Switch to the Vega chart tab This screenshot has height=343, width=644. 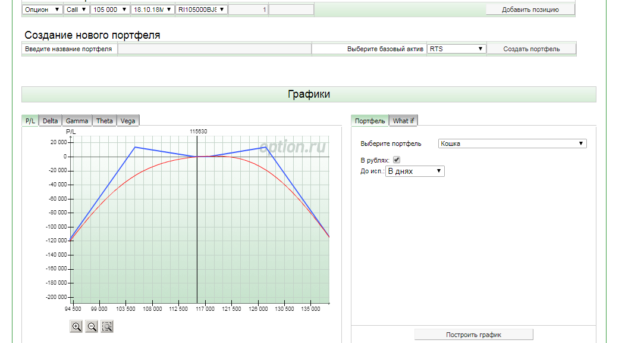click(128, 120)
